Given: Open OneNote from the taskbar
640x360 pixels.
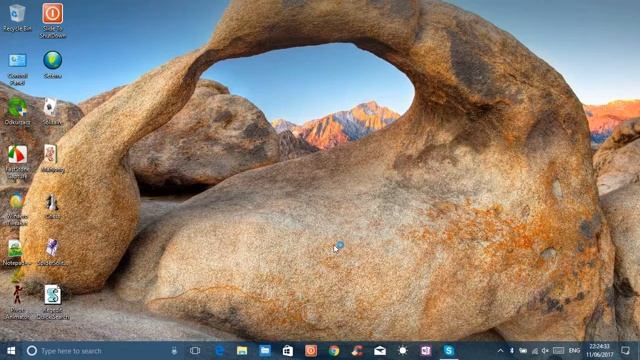Looking at the screenshot, I should 426,351.
